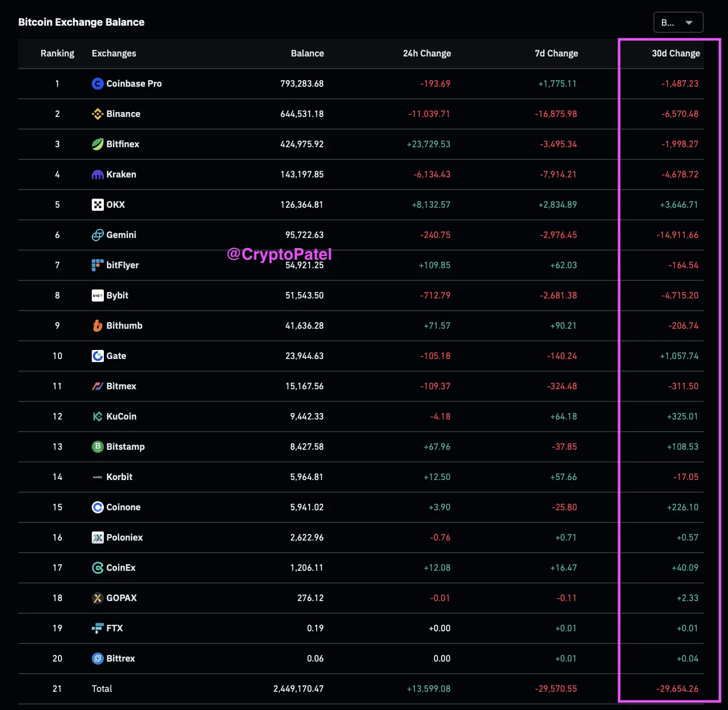Sort by the 7d Change column header

tap(557, 53)
